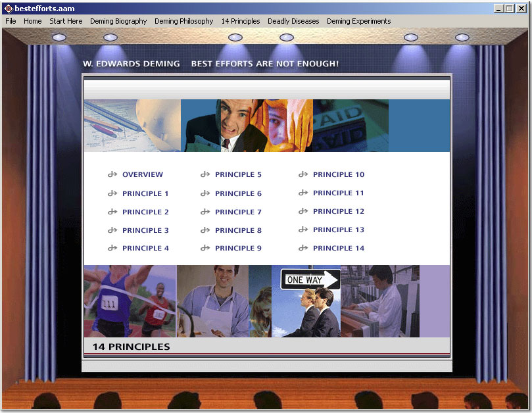Maximize the bestefforts.aam window
Image resolution: width=532 pixels, height=413 pixels.
click(x=510, y=9)
